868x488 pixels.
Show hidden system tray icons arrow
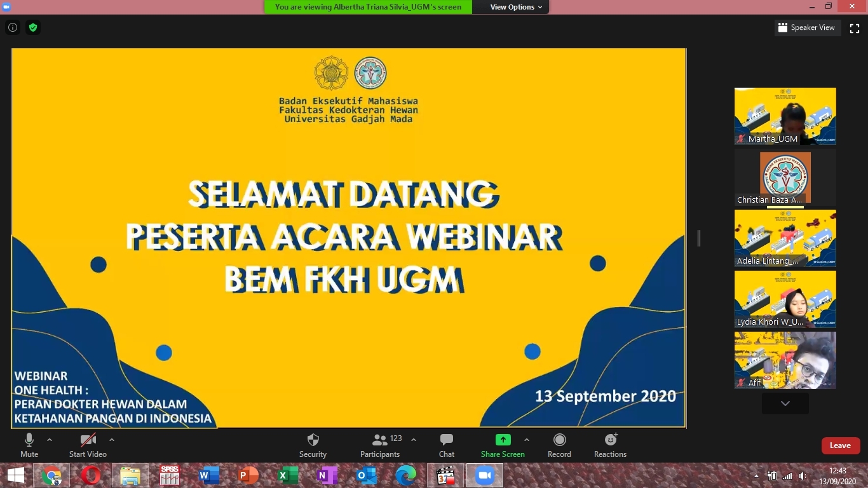(756, 475)
